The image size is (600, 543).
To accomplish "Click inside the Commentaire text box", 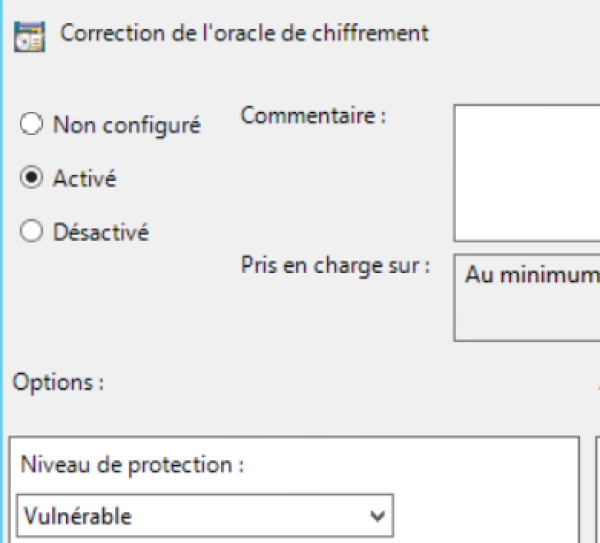I will (527, 172).
